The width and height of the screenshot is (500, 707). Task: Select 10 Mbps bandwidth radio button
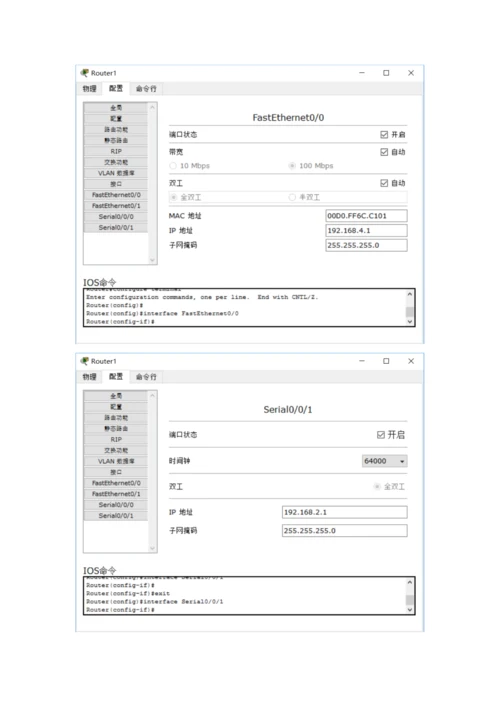[173, 166]
